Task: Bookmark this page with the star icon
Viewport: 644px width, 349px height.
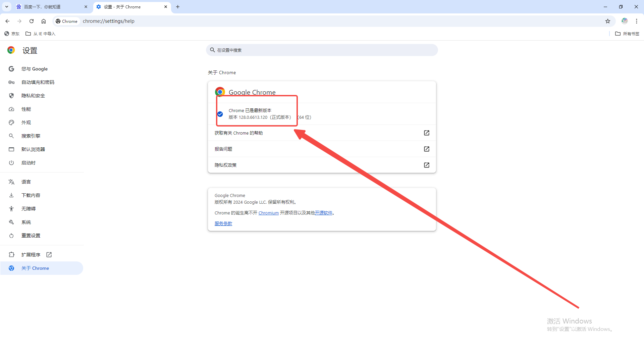Action: coord(608,21)
